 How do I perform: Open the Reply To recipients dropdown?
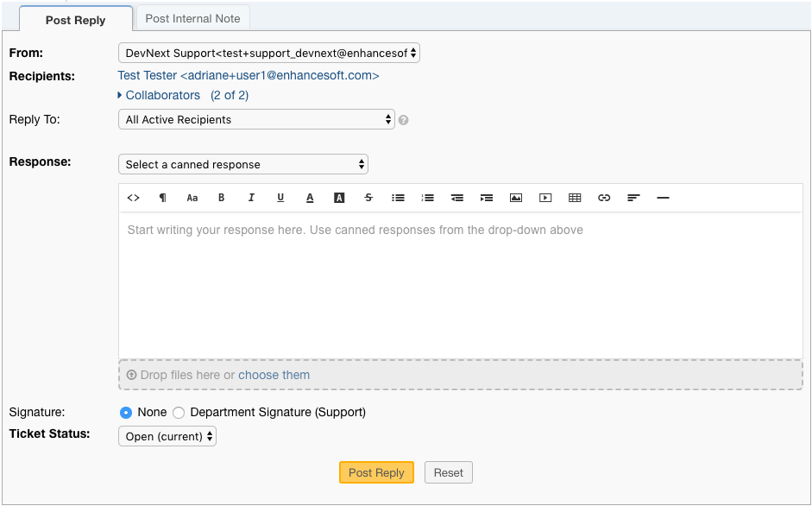(256, 120)
